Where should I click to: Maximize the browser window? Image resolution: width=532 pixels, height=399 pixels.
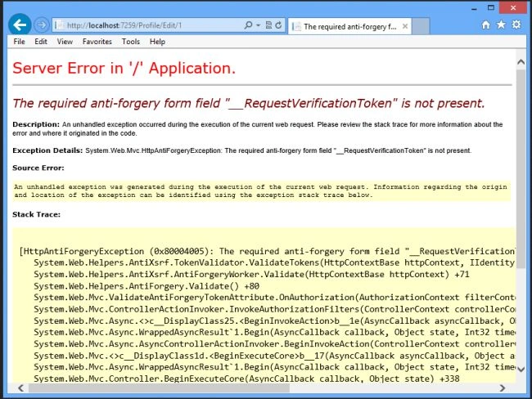[491, 7]
